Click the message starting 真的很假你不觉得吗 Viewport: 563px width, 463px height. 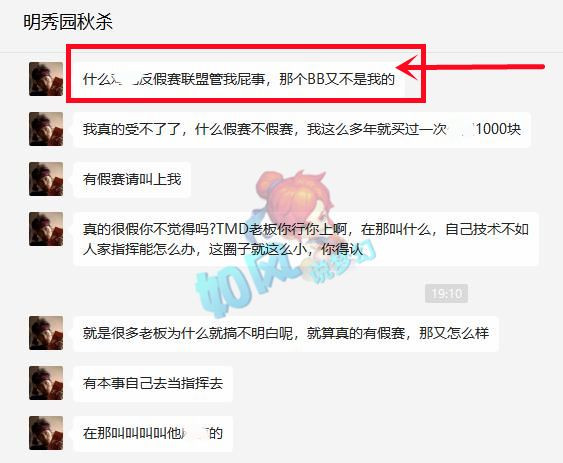pyautogui.click(x=306, y=239)
